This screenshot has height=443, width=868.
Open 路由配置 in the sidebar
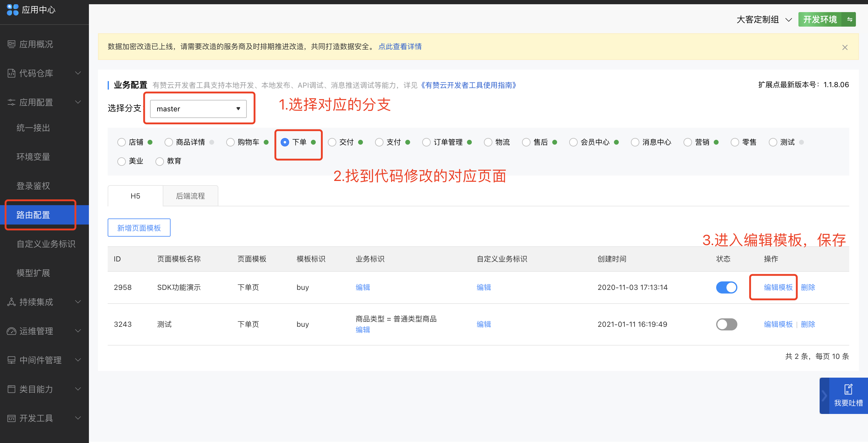pyautogui.click(x=44, y=215)
